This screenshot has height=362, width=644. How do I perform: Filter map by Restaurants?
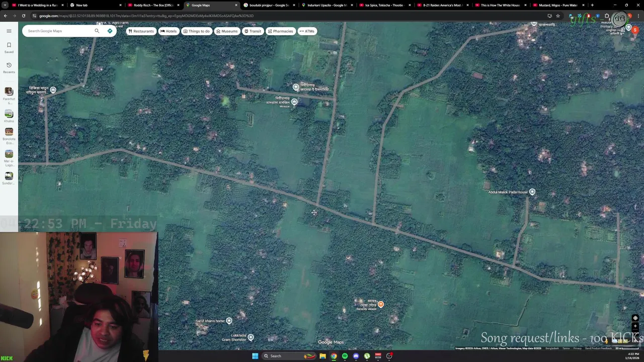pos(141,31)
